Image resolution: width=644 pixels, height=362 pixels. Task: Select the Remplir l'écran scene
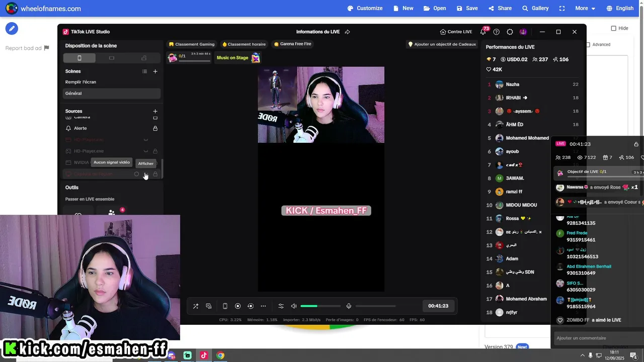[112, 82]
